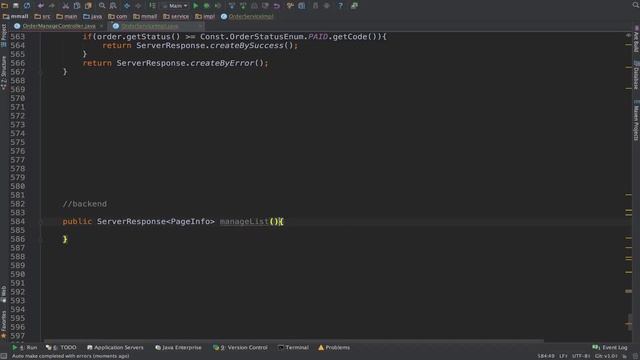
Task: Open the Run tool window
Action: point(24,347)
